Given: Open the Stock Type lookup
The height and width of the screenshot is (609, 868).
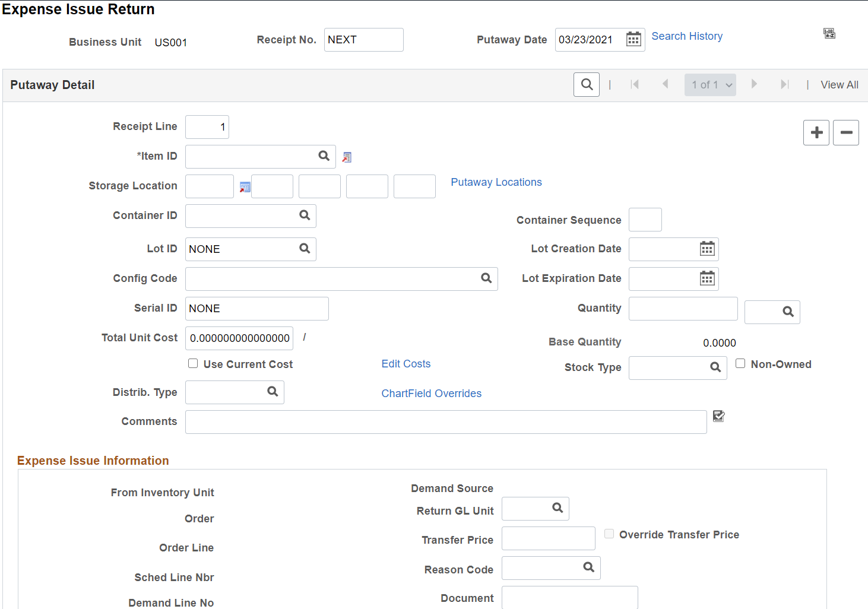Looking at the screenshot, I should (x=715, y=367).
